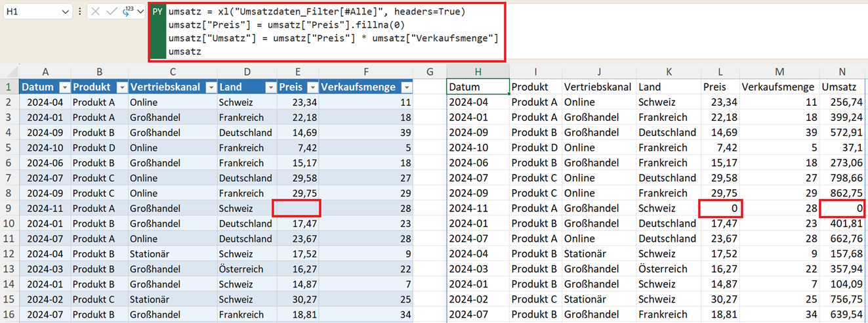Screen dimensions: 868x323
Task: Open the Land column filter button
Action: 269,87
